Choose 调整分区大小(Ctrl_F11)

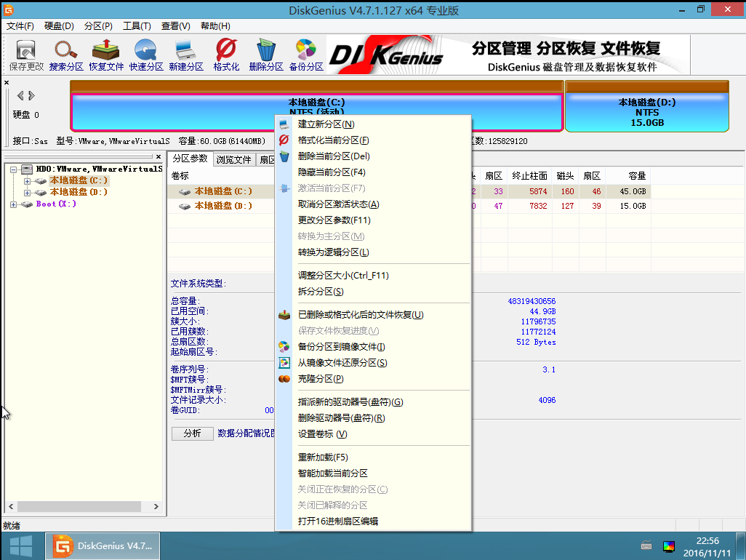(374, 276)
